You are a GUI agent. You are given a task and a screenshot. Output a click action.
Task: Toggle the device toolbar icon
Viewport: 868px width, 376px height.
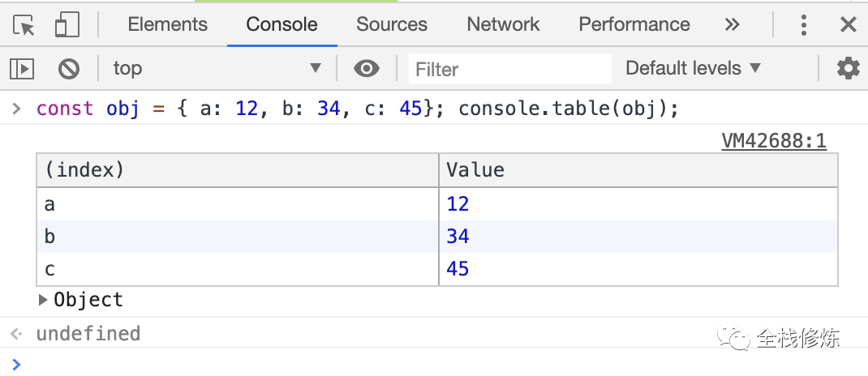[x=66, y=25]
